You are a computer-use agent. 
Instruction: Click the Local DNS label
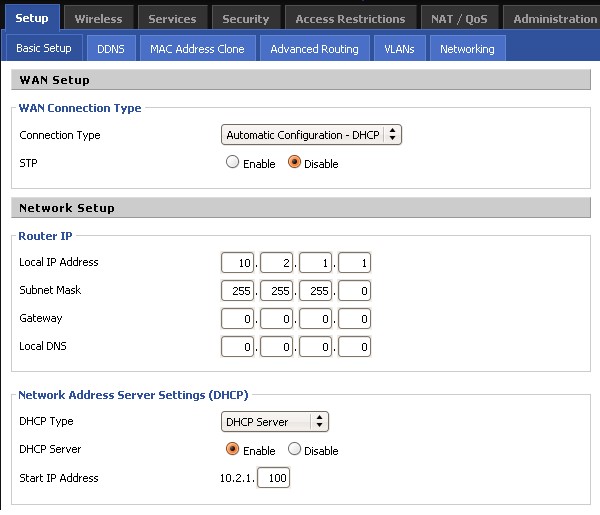43,346
